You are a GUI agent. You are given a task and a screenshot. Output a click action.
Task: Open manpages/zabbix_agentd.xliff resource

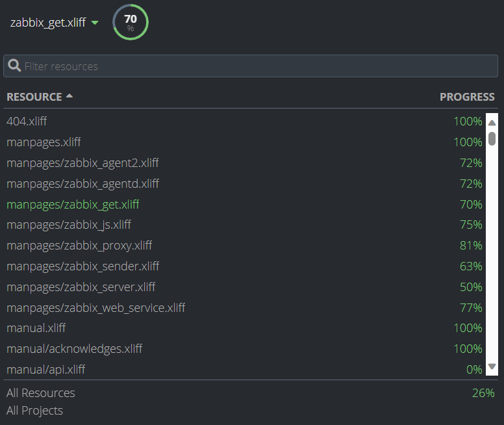[x=82, y=184]
